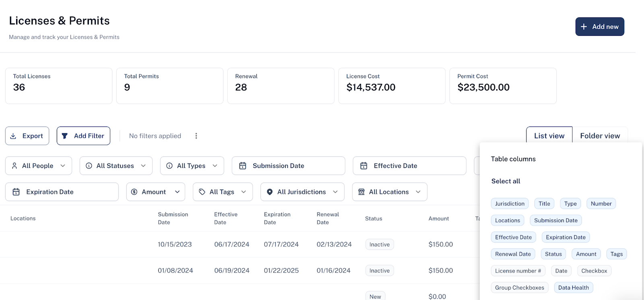Open the Amount filter dropdown

(156, 192)
